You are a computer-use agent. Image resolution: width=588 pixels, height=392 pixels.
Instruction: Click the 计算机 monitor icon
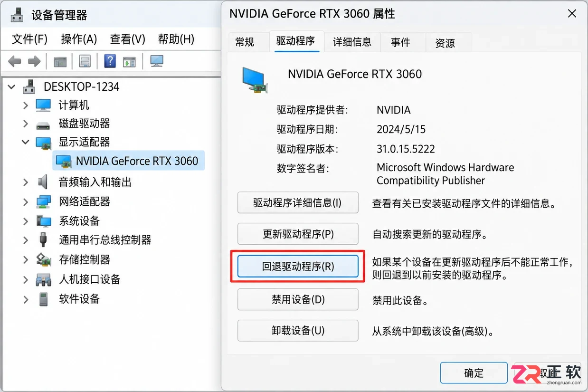[43, 105]
